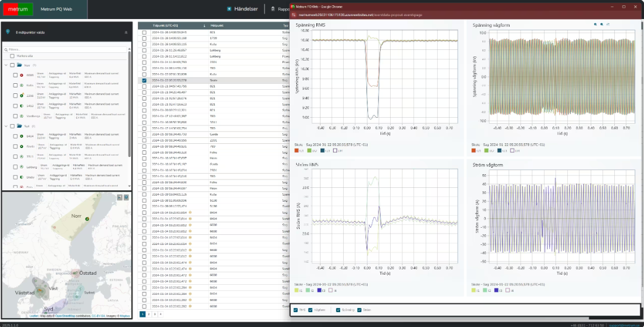Click the status icon next to Lokberg
The height and width of the screenshot is (327, 644).
click(x=21, y=167)
